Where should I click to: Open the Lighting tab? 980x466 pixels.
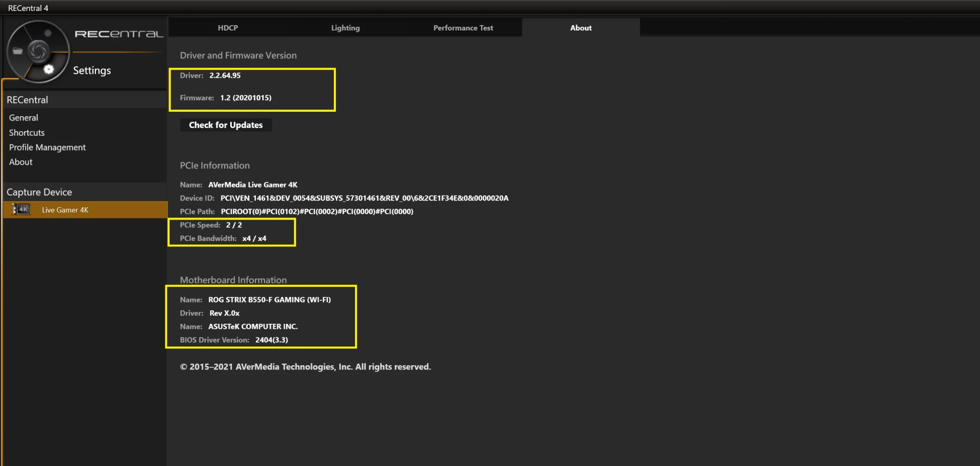click(345, 28)
